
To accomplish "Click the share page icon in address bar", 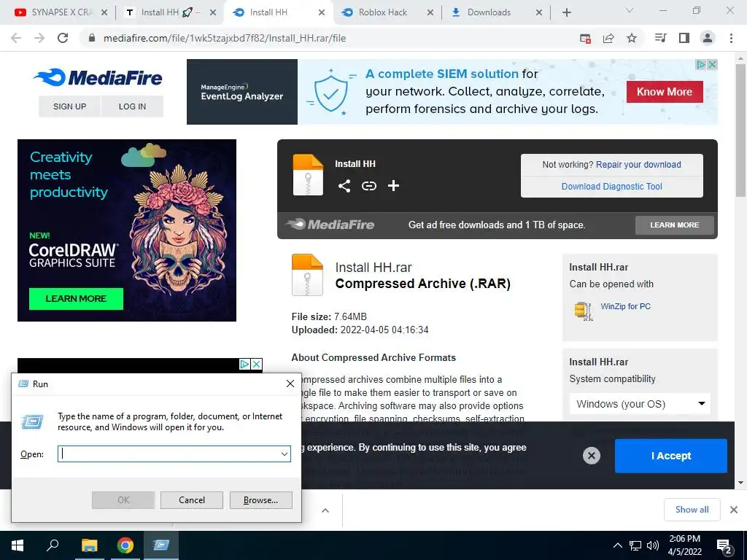I will [x=608, y=38].
